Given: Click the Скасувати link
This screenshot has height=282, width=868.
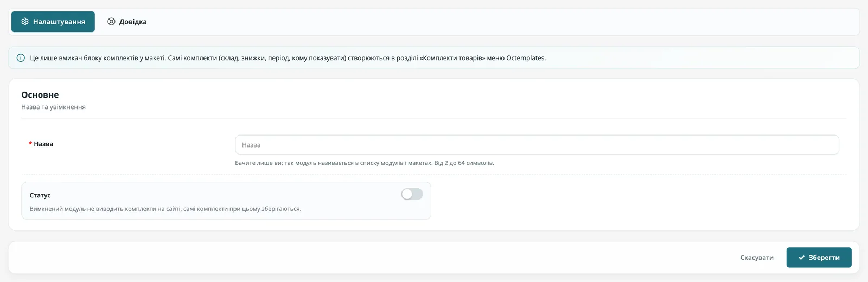Looking at the screenshot, I should (757, 258).
